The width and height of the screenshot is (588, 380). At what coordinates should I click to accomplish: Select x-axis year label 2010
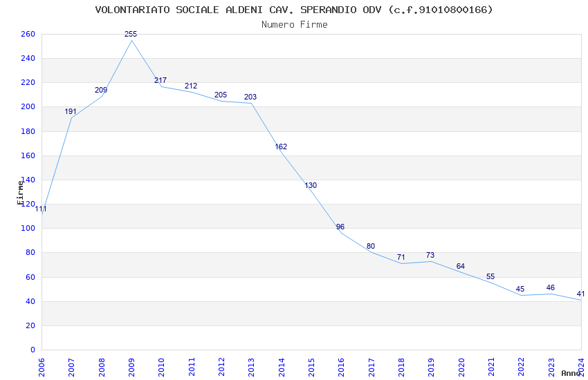(162, 367)
